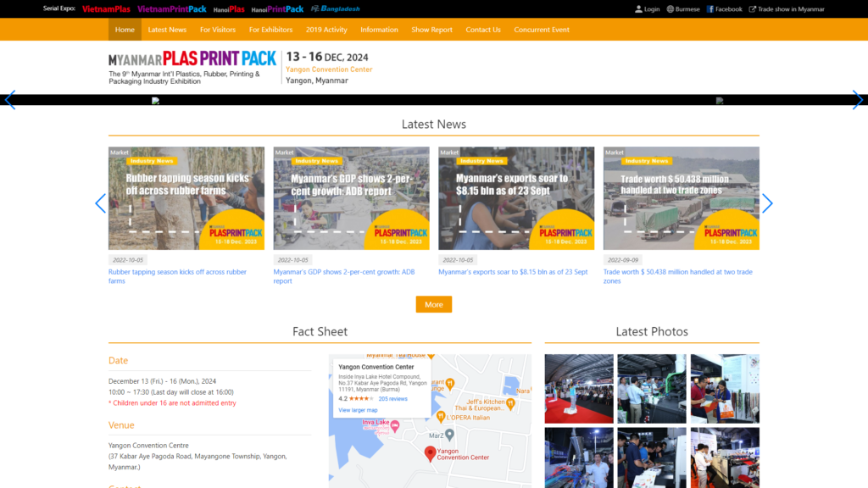The height and width of the screenshot is (488, 868).
Task: Click the Inya Lake hotel map marker
Action: 395,425
